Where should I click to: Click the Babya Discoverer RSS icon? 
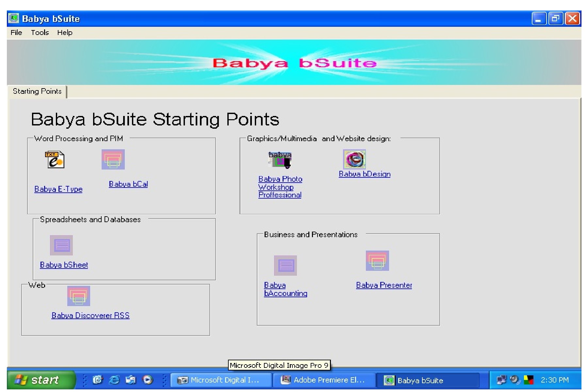coord(79,296)
